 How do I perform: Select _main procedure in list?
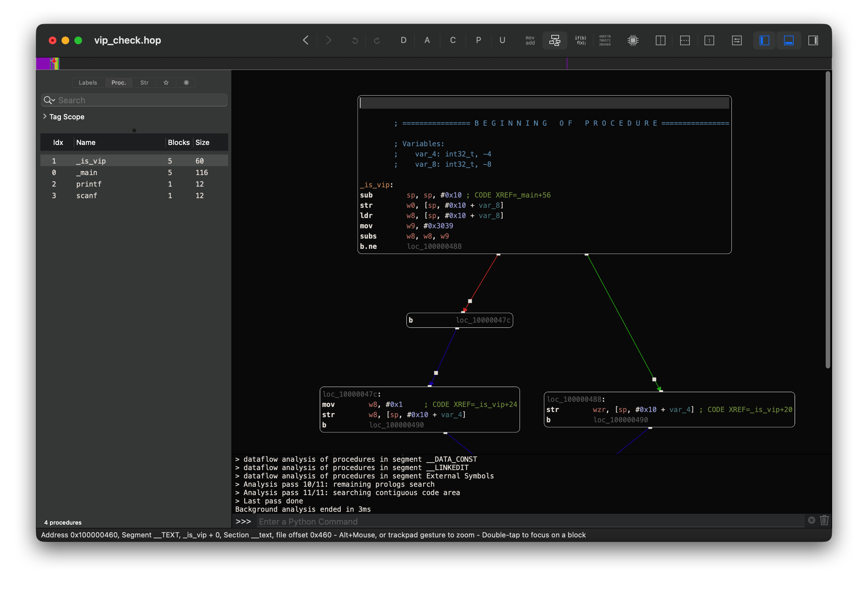[x=87, y=172]
